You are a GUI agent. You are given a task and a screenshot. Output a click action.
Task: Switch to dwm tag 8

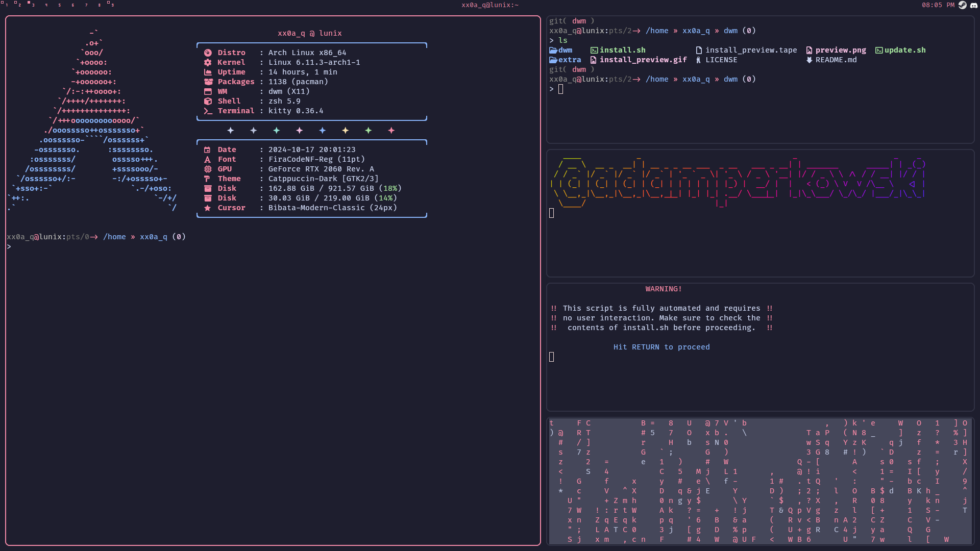99,5
